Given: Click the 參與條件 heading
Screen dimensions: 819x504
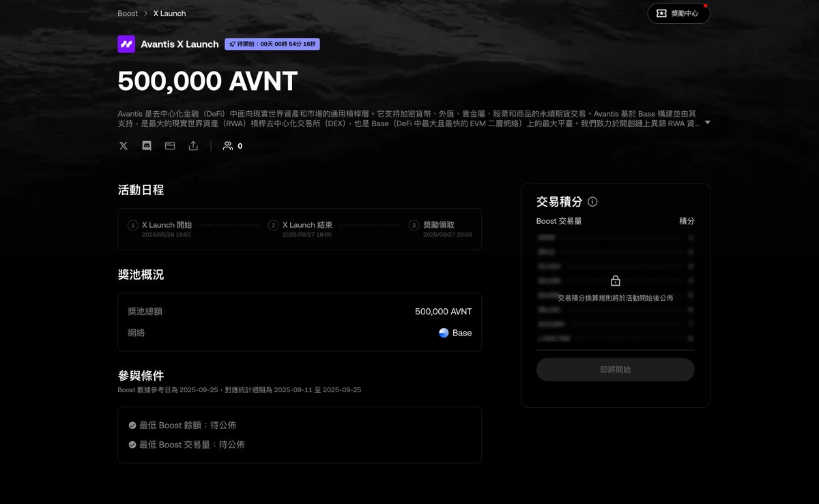Looking at the screenshot, I should tap(141, 376).
